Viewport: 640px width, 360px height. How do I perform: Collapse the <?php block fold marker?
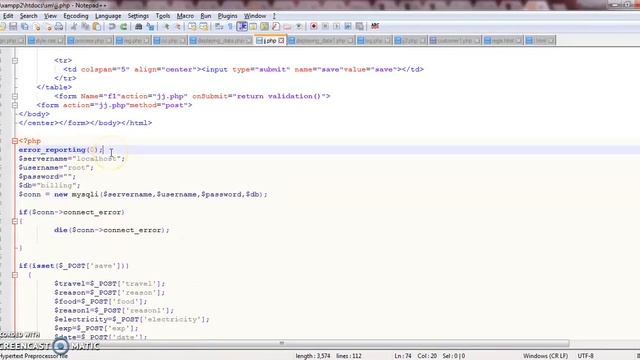tap(15, 141)
